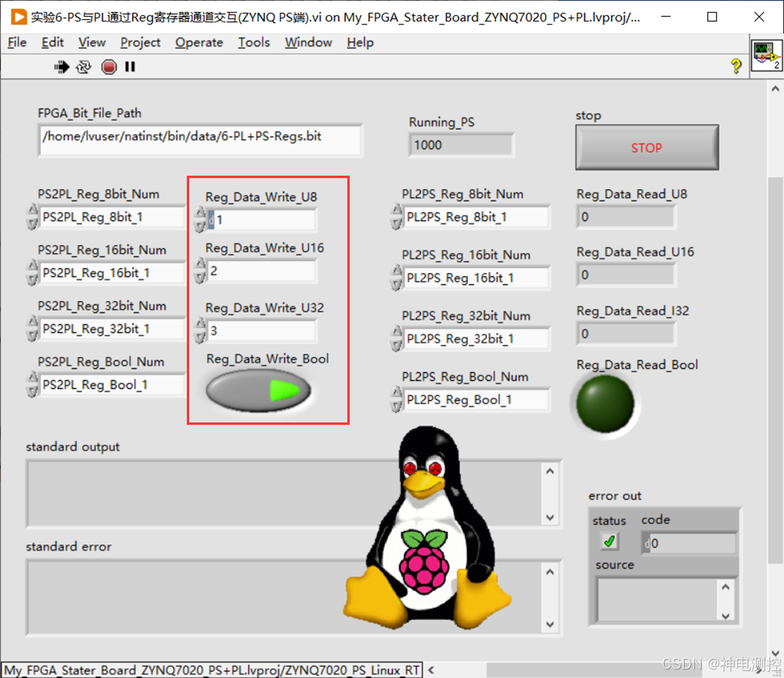Click the Reg_Data_Read_I32 indicator field
Screen dimensions: 784x678
point(625,333)
